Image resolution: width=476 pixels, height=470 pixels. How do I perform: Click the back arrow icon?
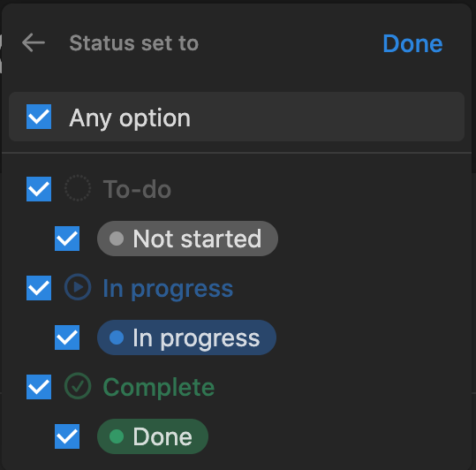click(x=34, y=42)
